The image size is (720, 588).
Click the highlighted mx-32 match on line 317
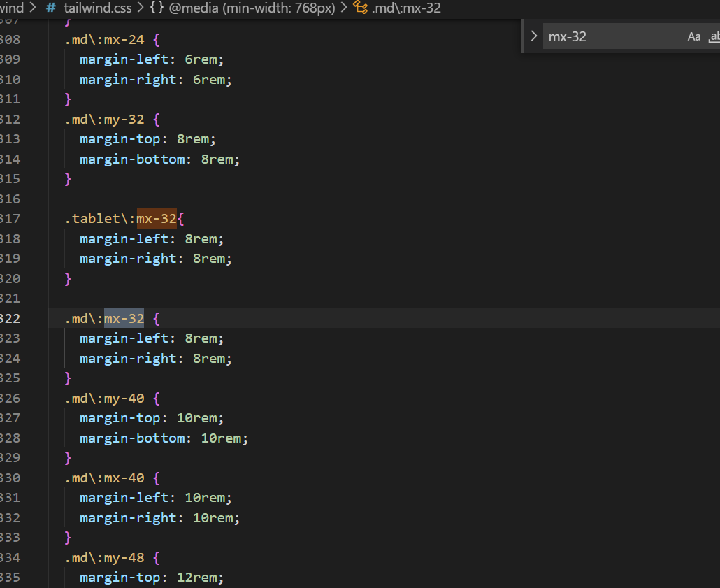157,218
